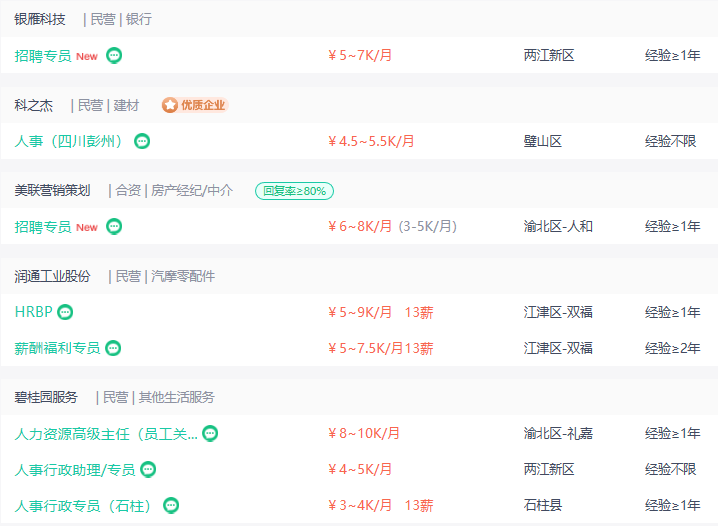Select salary ¥8~10K/月 row for 人力资源高级主任
Image resolution: width=718 pixels, height=526 pixels.
click(364, 433)
